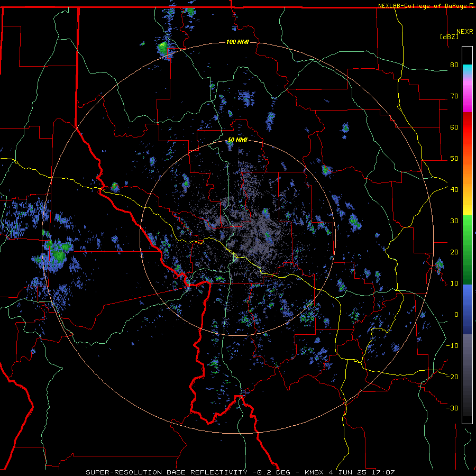Click the "17:07" timestamp in the caption
Image resolution: width=476 pixels, height=476 pixels.
(383, 472)
